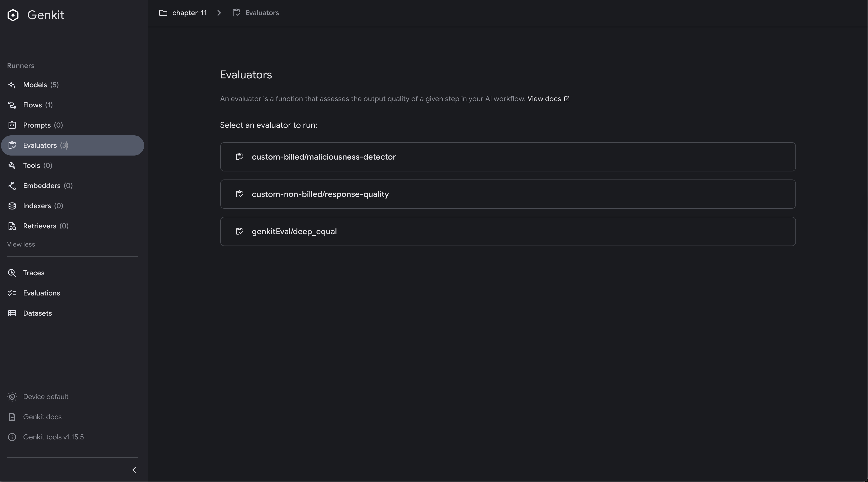Select the Evaluators (3) menu item
This screenshot has width=868, height=482.
click(72, 146)
